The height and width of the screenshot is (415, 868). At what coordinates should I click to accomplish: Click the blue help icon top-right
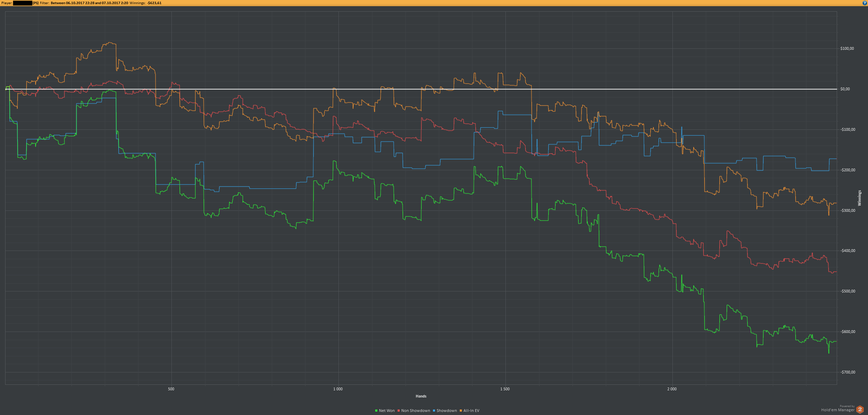[865, 3]
